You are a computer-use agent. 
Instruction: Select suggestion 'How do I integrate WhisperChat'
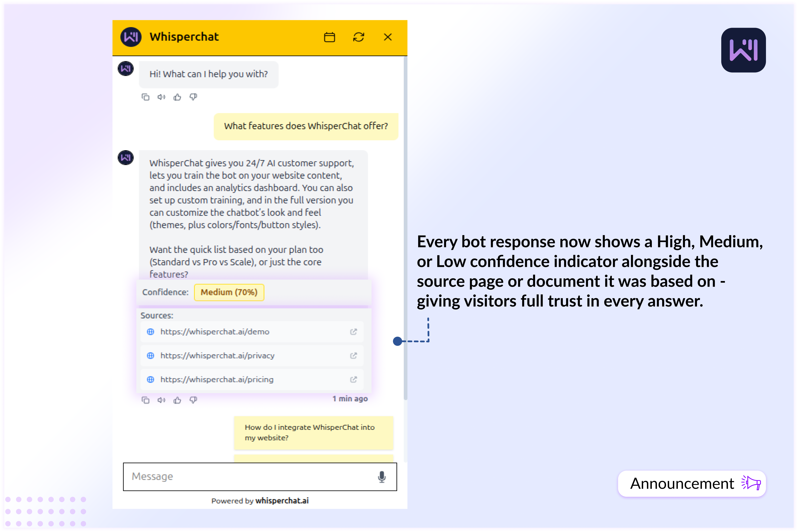313,433
